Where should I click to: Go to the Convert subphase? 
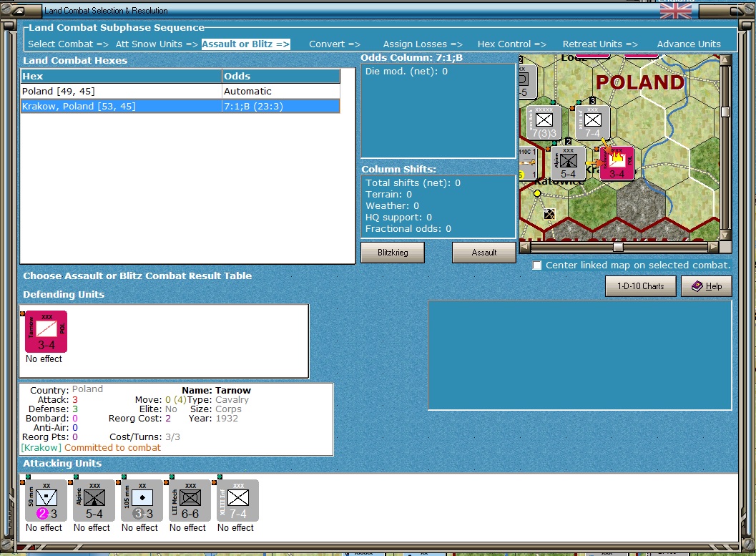click(x=335, y=44)
